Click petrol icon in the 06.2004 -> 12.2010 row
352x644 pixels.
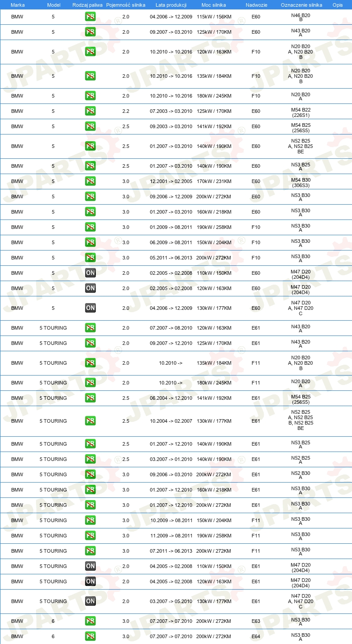pyautogui.click(x=90, y=398)
